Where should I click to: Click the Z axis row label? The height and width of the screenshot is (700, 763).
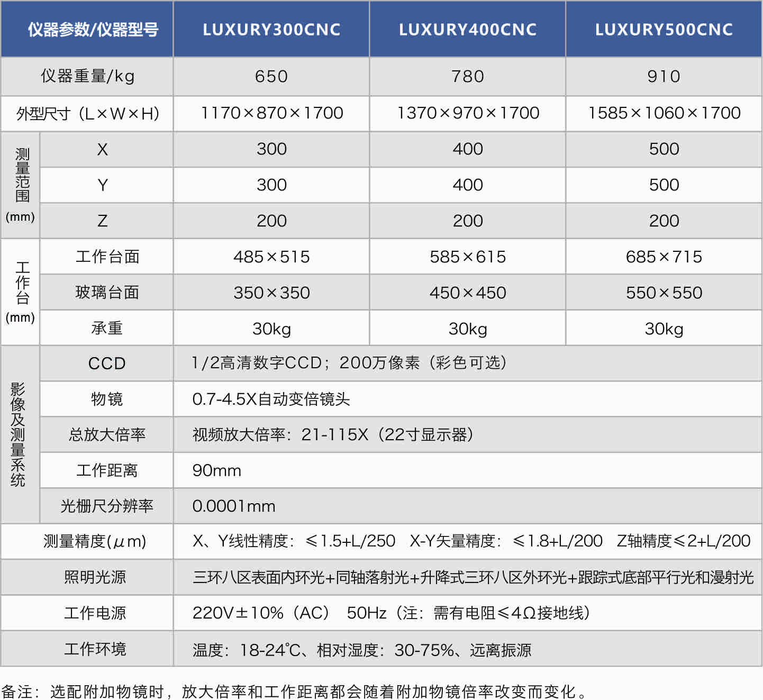[x=103, y=221]
